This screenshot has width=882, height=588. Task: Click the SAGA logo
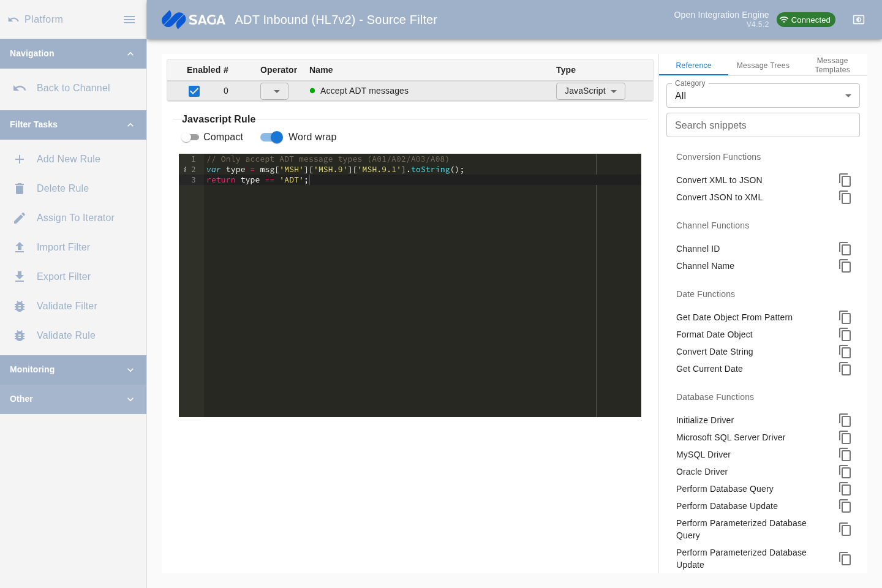(194, 20)
